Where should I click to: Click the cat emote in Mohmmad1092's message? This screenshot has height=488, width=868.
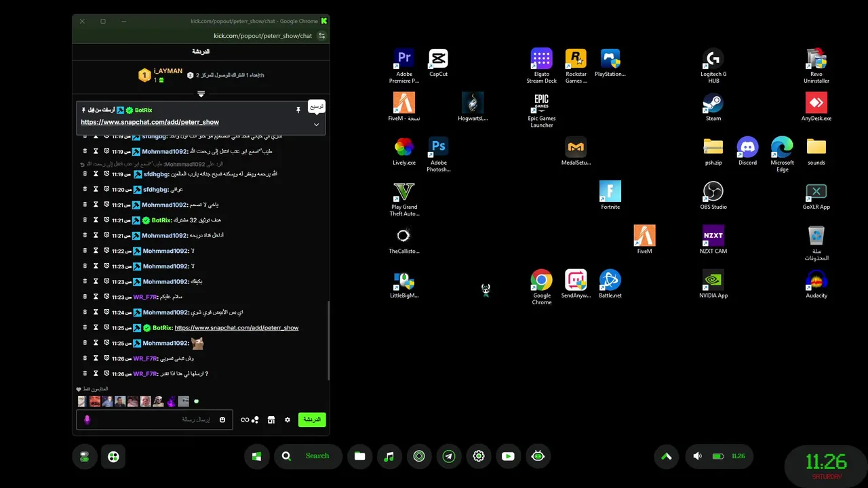pyautogui.click(x=197, y=343)
